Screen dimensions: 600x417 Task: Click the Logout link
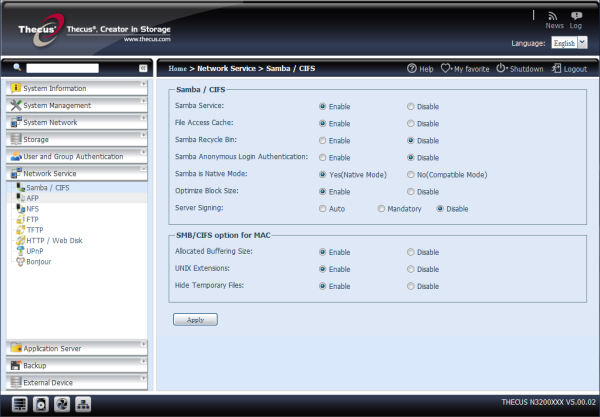pos(569,69)
